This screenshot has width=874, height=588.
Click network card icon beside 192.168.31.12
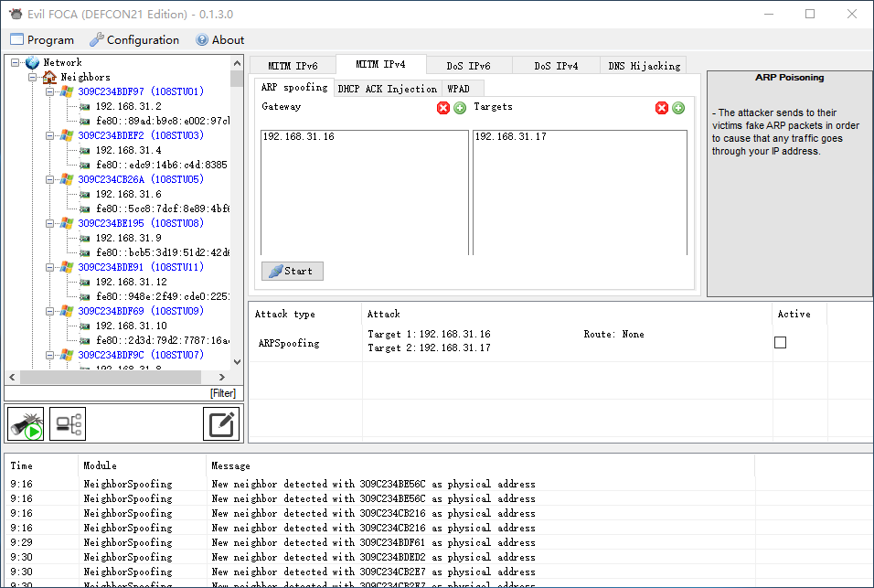pyautogui.click(x=85, y=282)
